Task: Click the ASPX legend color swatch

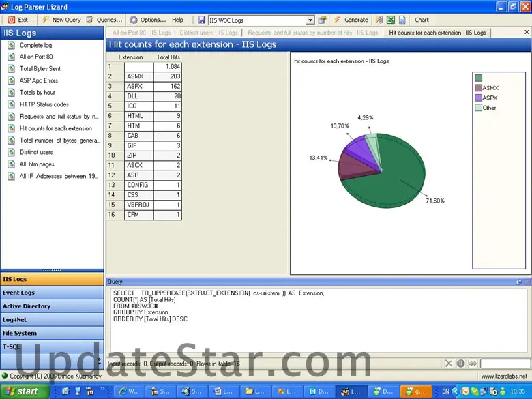Action: [x=478, y=98]
